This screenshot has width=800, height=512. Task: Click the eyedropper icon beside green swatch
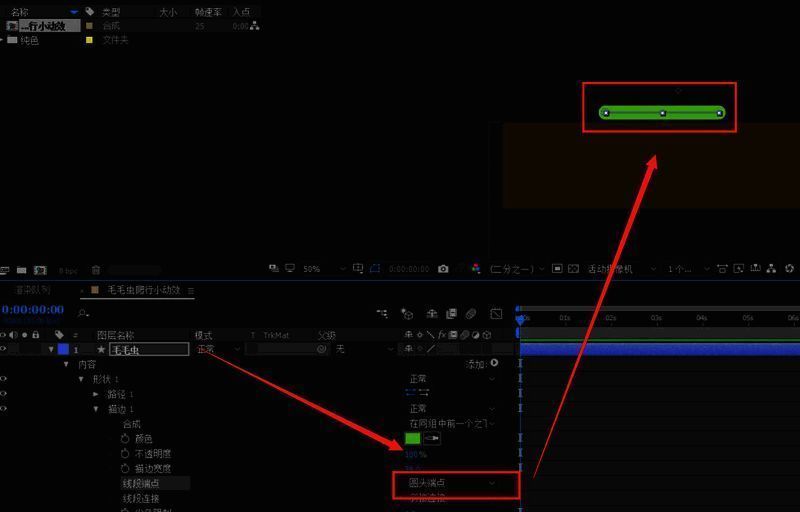(x=432, y=438)
